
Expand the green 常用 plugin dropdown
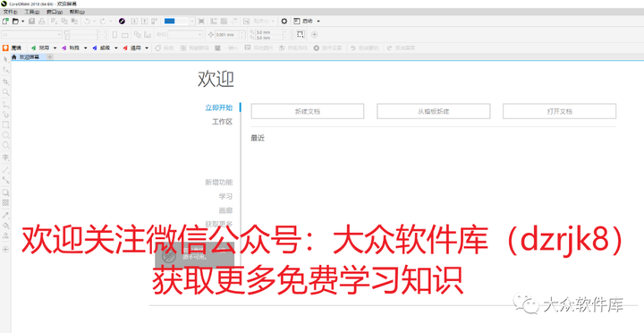[55, 47]
